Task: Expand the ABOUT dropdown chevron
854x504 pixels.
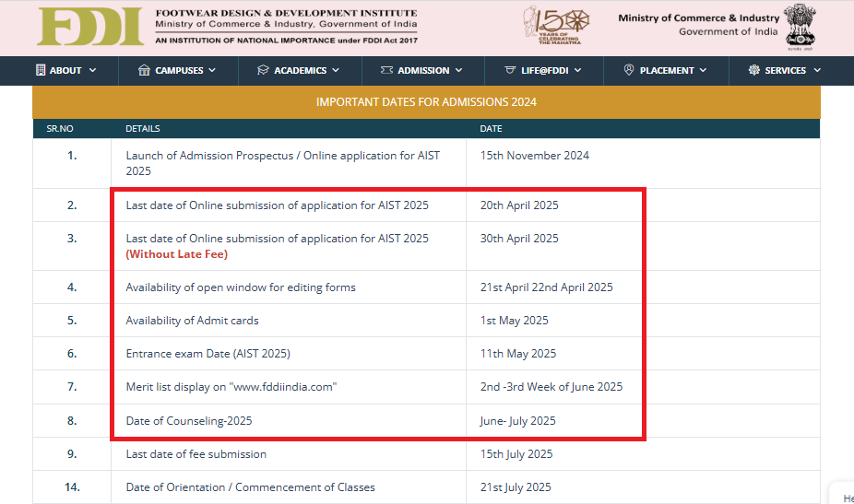Action: (x=92, y=70)
